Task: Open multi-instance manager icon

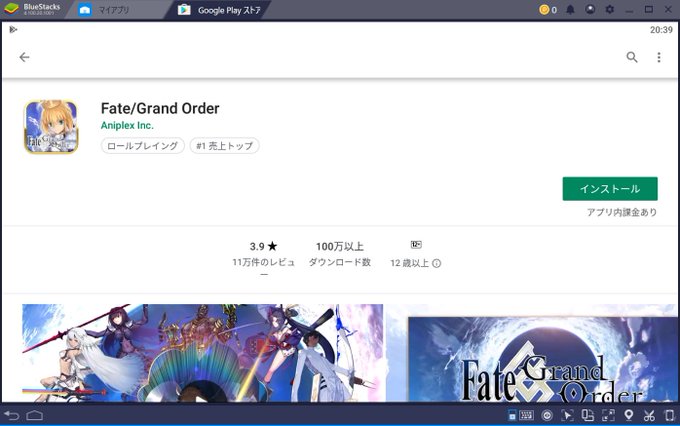Action: [588, 416]
